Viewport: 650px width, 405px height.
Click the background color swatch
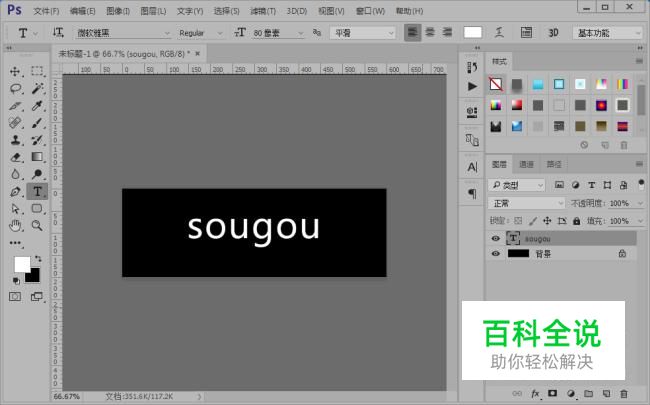coord(33,276)
